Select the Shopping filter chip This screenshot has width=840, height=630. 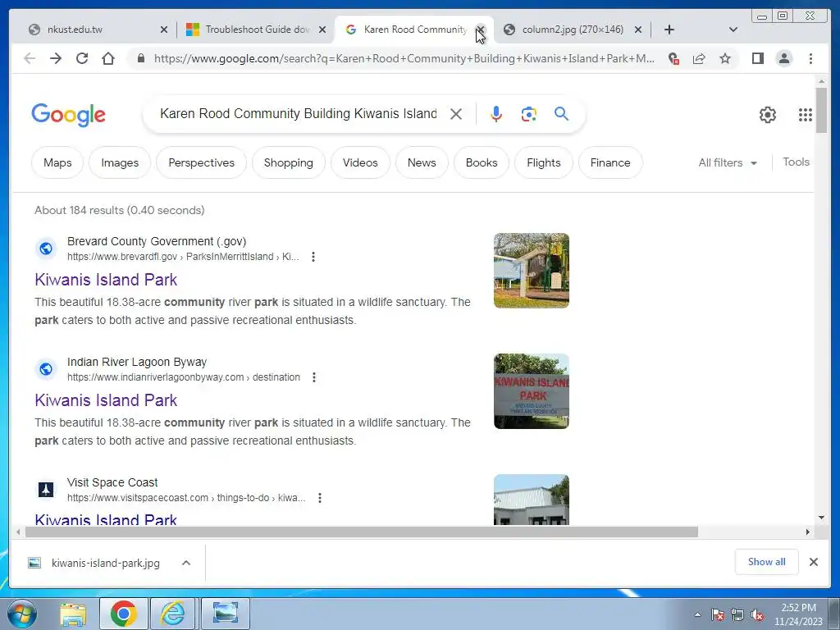[x=288, y=162]
